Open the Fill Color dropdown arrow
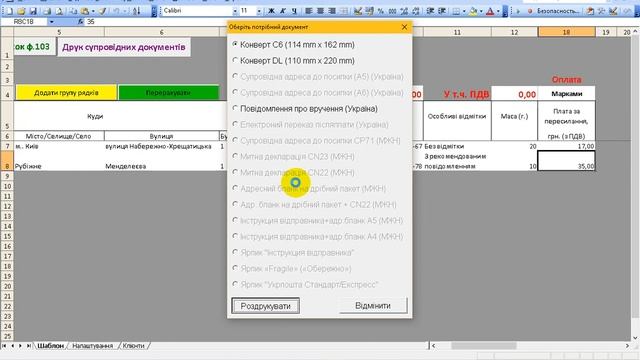This screenshot has height=360, width=640. click(x=481, y=11)
